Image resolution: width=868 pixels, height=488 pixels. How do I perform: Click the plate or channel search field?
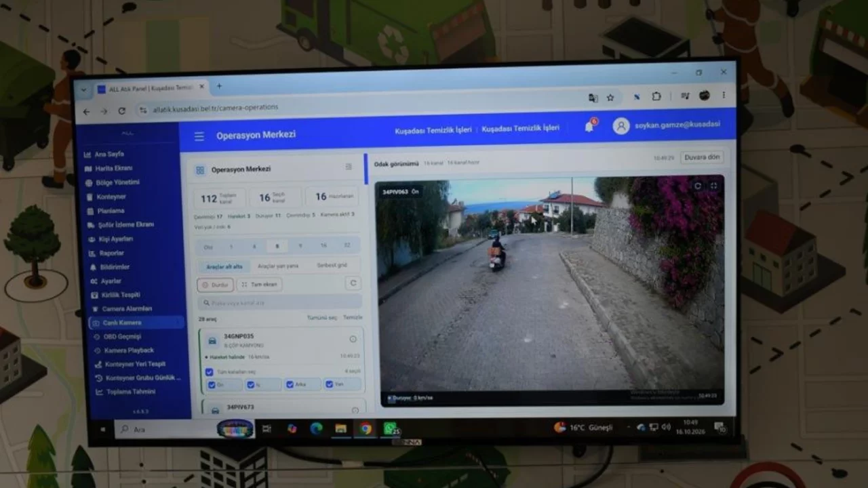tap(279, 302)
